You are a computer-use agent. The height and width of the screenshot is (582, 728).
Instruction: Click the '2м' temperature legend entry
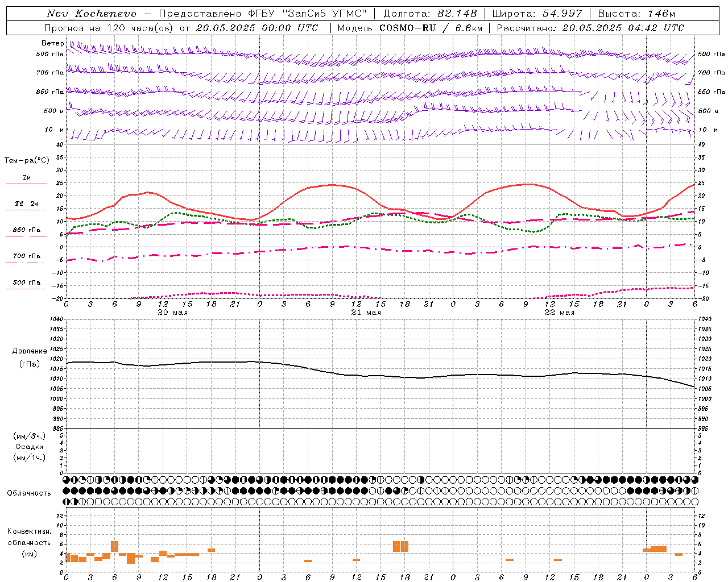[27, 177]
